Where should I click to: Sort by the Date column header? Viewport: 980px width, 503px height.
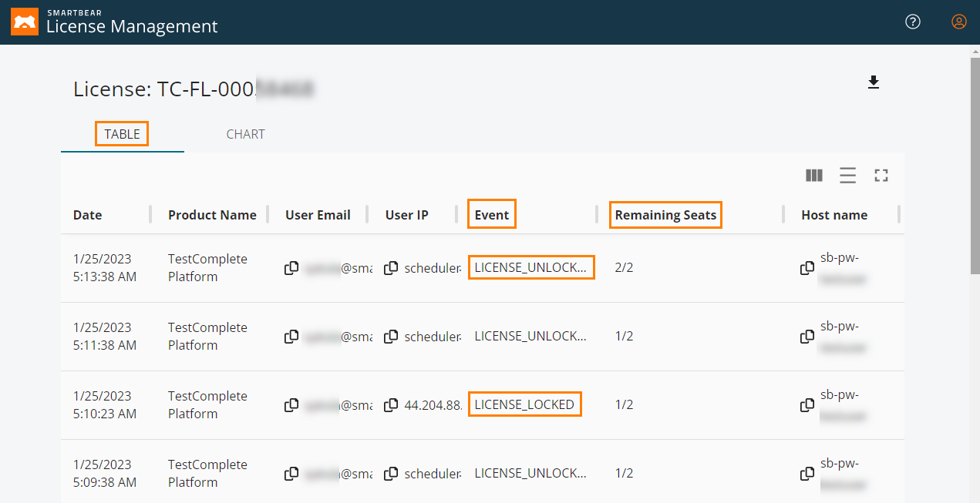coord(88,215)
